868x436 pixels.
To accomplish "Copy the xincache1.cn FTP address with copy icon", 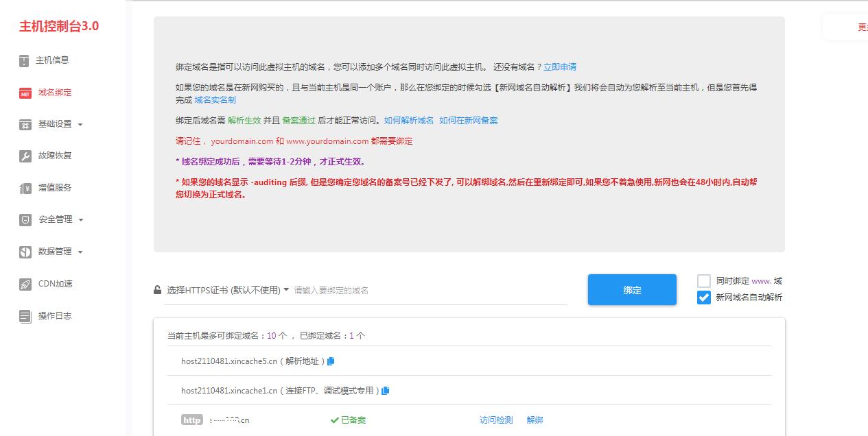I will click(385, 391).
